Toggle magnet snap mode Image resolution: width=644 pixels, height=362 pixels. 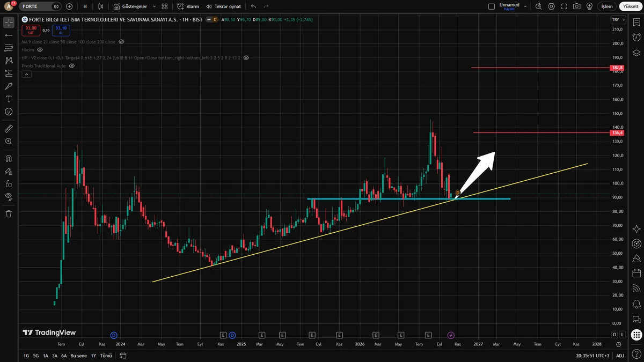[9, 159]
